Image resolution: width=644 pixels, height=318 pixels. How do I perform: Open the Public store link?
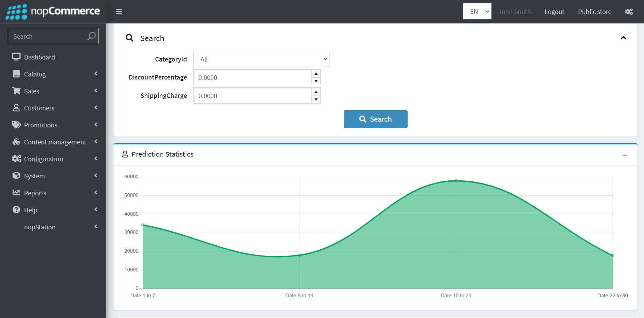click(x=595, y=12)
